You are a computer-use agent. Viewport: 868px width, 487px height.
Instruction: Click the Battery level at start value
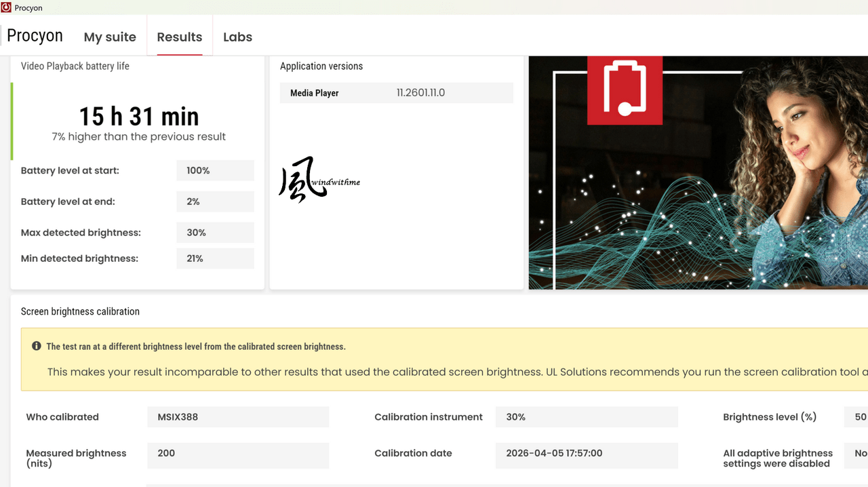pos(215,170)
